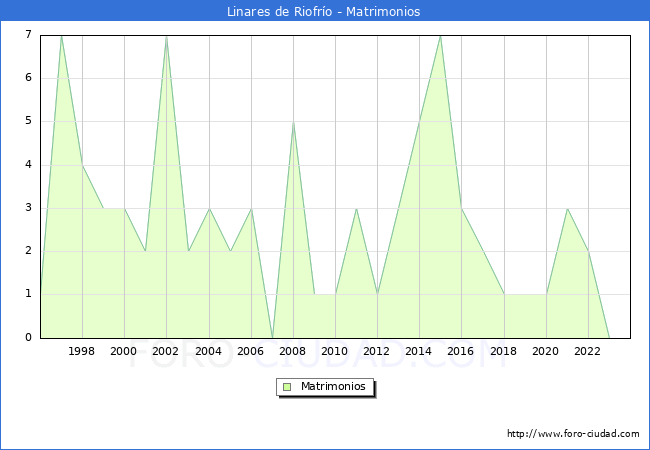Click y-axis label 0
The height and width of the screenshot is (450, 650).
(28, 337)
